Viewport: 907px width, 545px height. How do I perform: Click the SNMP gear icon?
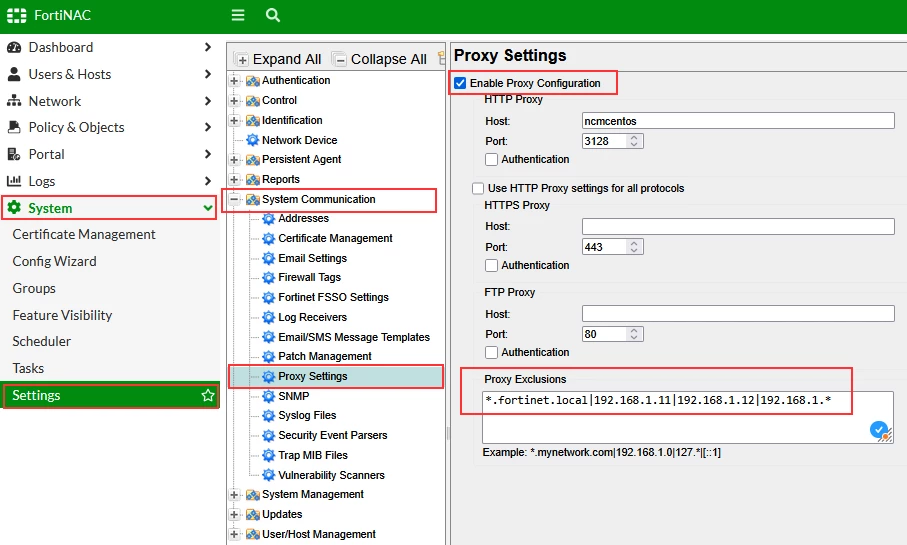click(x=268, y=396)
